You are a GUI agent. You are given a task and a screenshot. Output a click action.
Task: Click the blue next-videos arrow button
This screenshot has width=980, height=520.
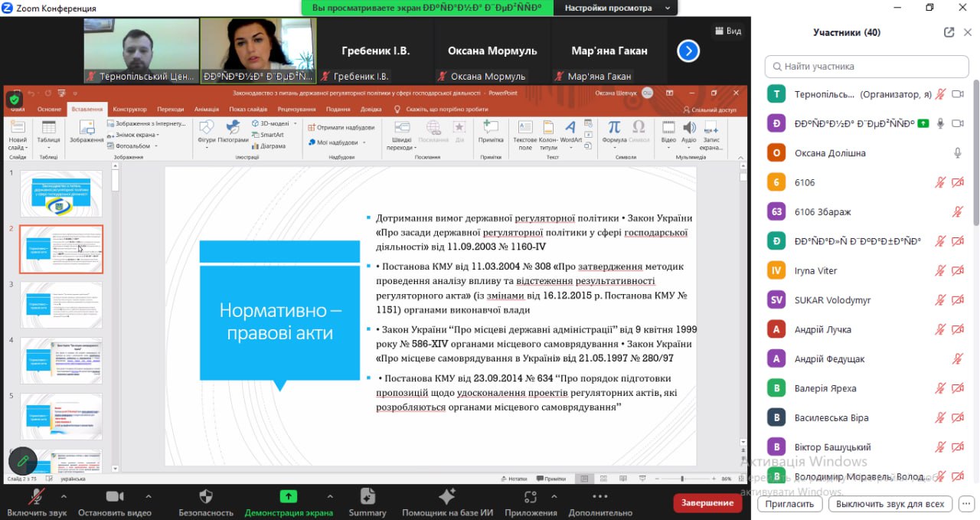click(x=688, y=51)
